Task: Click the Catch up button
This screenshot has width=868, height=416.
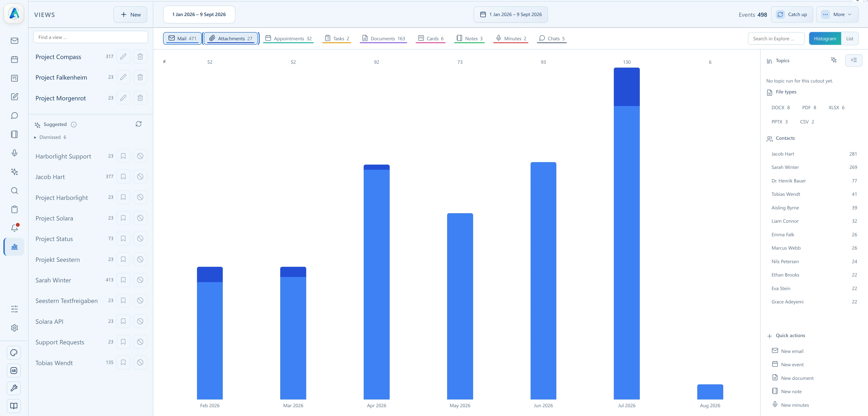Action: click(792, 14)
